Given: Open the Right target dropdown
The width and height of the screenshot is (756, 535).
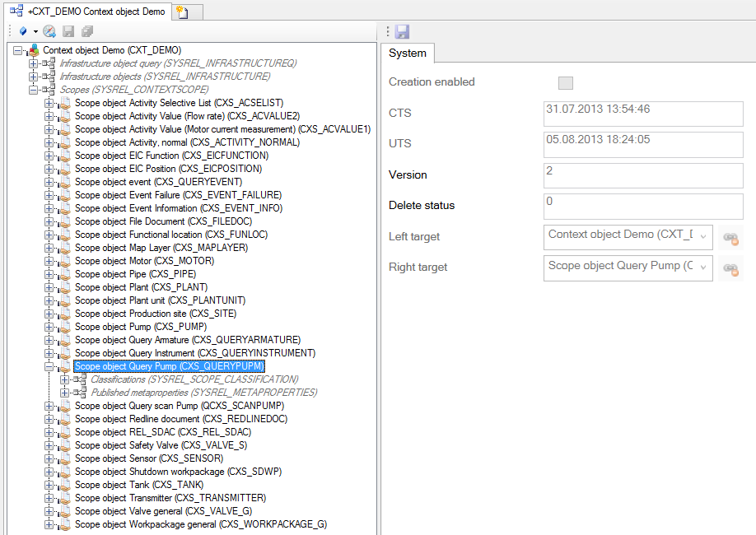Looking at the screenshot, I should pos(702,267).
